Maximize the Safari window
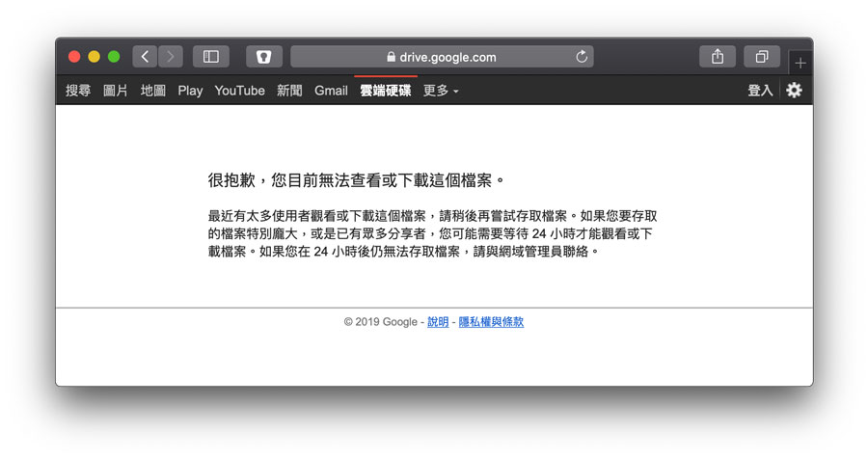 tap(114, 57)
